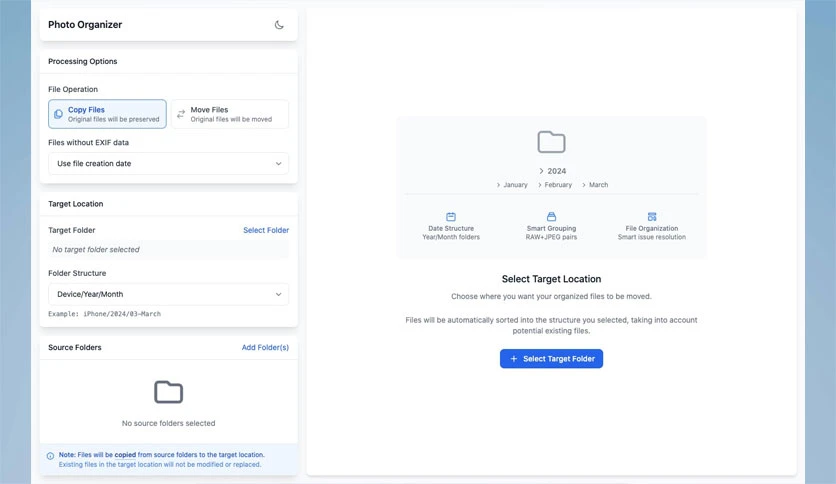Image resolution: width=836 pixels, height=484 pixels.
Task: Click the No source folders selected text
Action: point(168,423)
